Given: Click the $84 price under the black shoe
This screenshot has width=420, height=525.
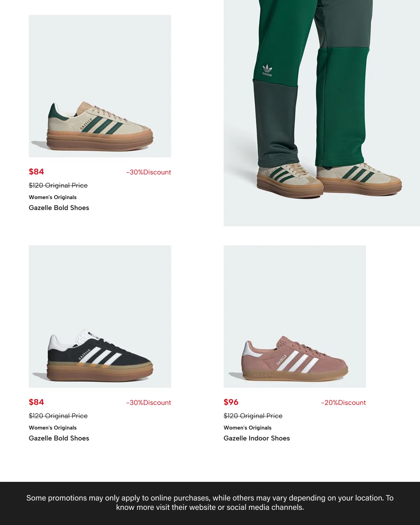Looking at the screenshot, I should [x=36, y=402].
